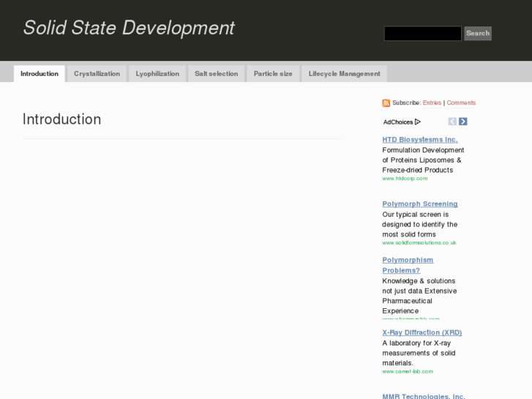Click the AdChoices triangle icon
This screenshot has height=399, width=532.
click(418, 122)
